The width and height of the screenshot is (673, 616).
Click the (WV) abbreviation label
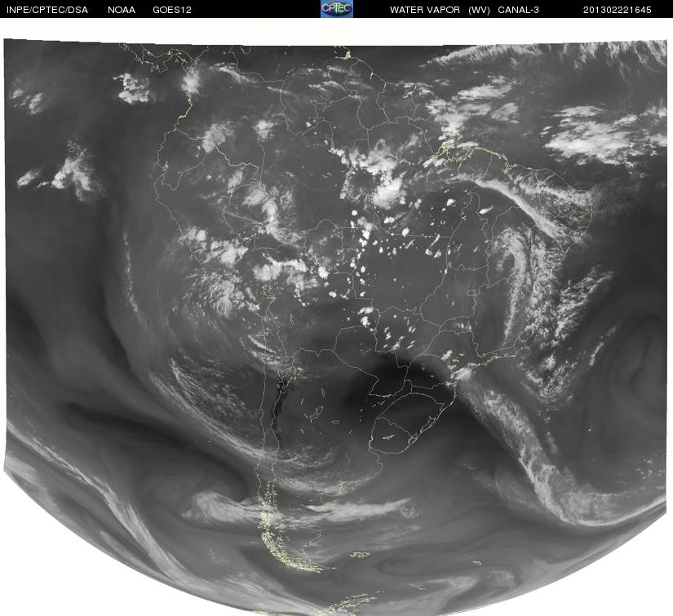pyautogui.click(x=479, y=10)
